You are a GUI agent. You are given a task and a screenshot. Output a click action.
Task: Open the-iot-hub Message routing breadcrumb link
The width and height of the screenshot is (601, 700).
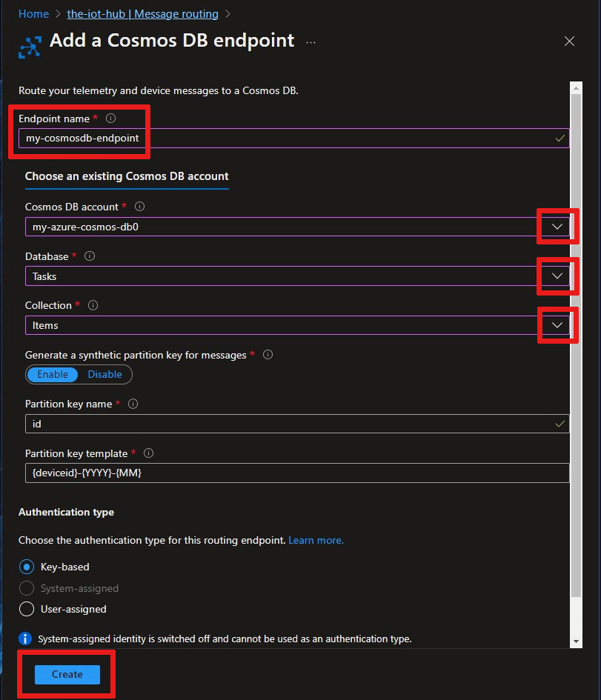pyautogui.click(x=142, y=13)
